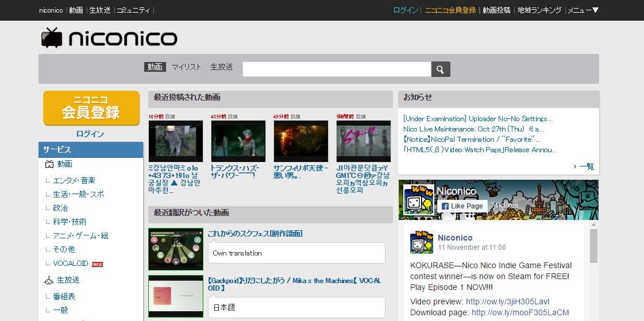
Task: Open the http://ow.ly/mooF305LaCM download link
Action: [x=520, y=312]
